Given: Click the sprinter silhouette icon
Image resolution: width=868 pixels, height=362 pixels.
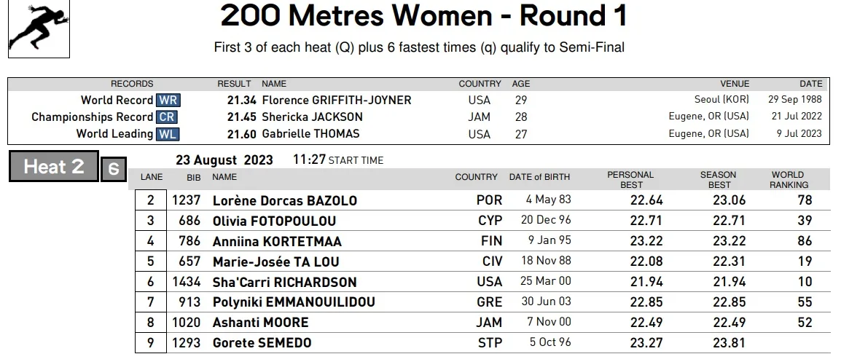Looking at the screenshot, I should pos(39,28).
